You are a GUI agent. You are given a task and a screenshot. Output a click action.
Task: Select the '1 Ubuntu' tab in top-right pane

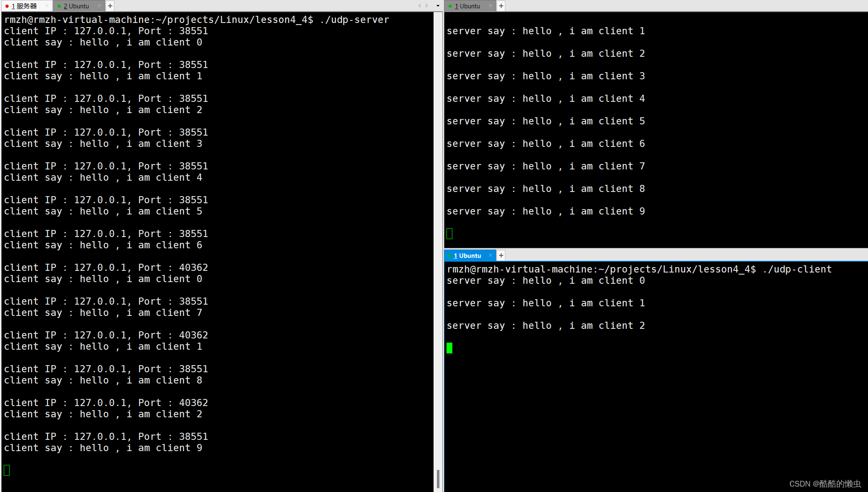click(x=467, y=6)
